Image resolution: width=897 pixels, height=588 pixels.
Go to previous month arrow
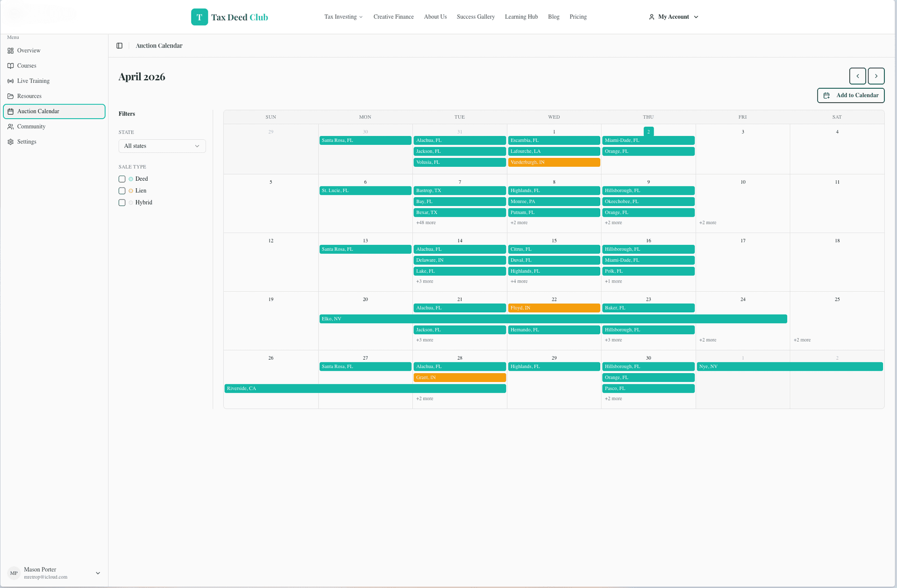[857, 76]
